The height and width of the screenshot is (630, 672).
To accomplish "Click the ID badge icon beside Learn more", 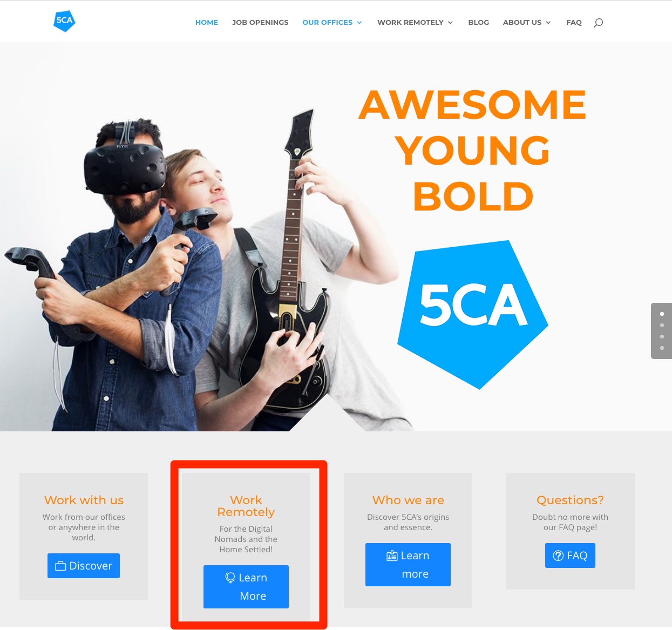I will click(x=392, y=556).
